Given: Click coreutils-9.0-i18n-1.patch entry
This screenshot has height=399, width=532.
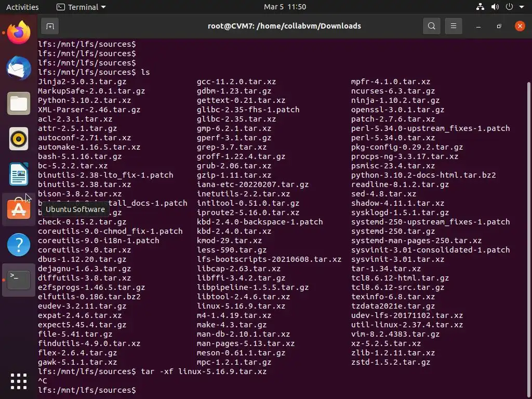Looking at the screenshot, I should (98, 241).
